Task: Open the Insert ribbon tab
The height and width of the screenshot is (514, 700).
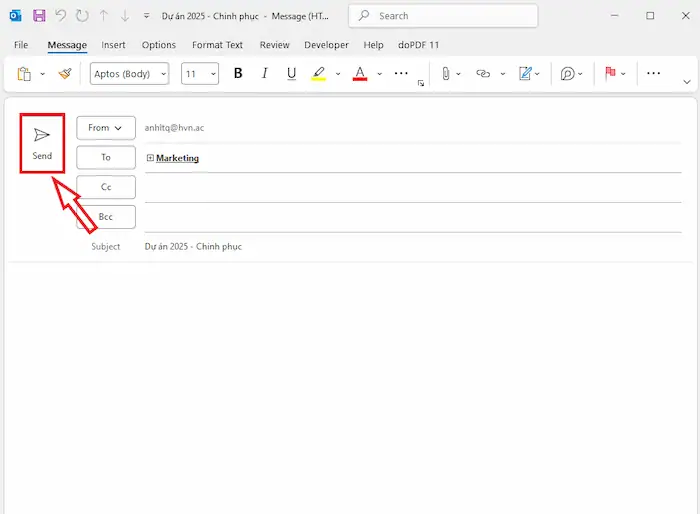Action: (x=113, y=45)
